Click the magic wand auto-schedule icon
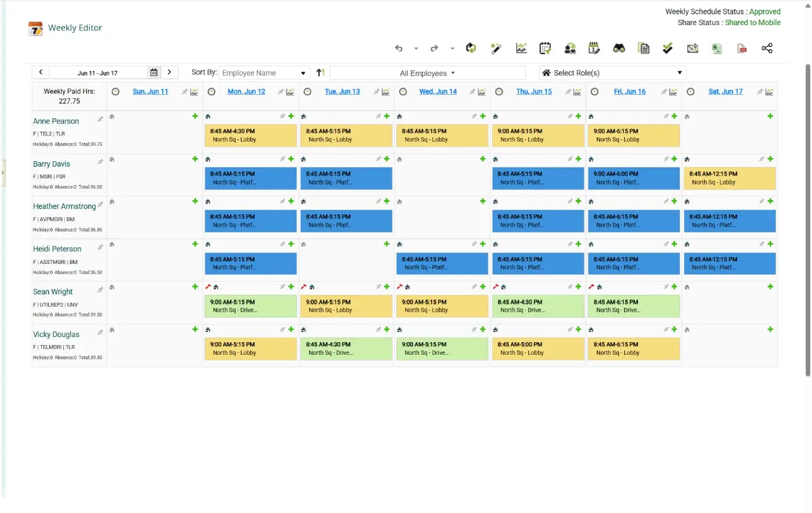812x513 pixels. 496,49
